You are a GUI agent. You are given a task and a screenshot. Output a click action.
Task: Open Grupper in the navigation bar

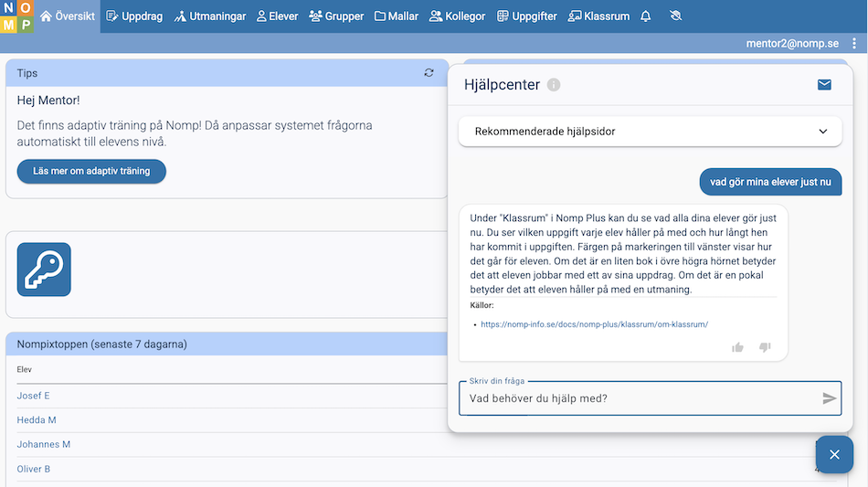(336, 16)
